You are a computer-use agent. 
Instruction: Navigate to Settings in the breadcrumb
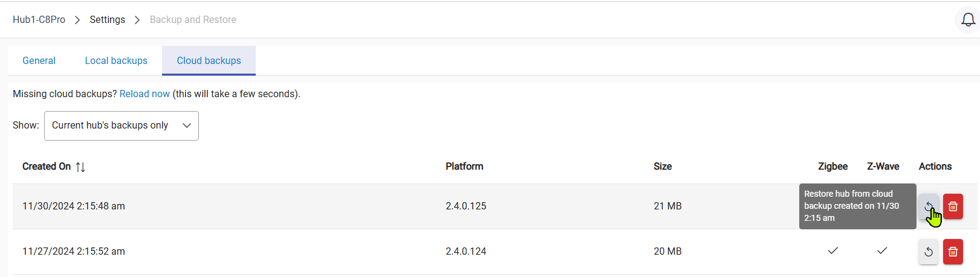[x=107, y=20]
